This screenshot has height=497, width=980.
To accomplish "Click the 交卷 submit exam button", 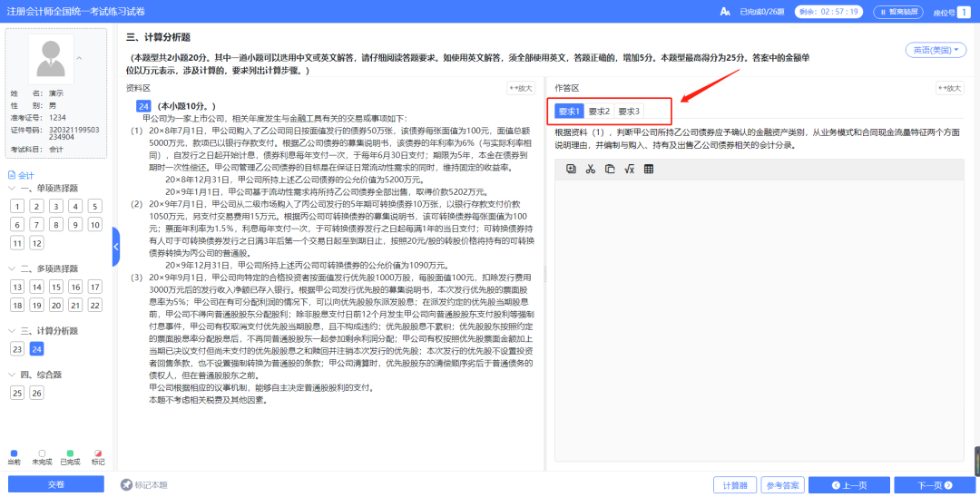I will [56, 484].
